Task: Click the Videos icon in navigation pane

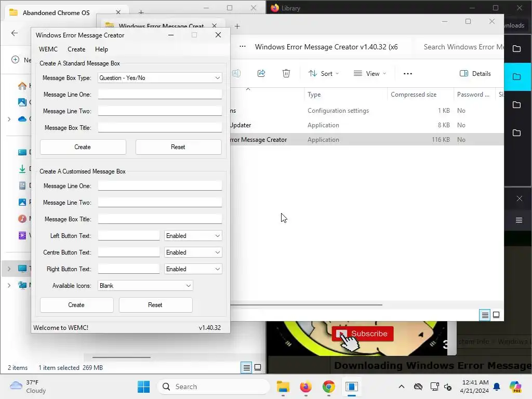Action: coord(22,235)
